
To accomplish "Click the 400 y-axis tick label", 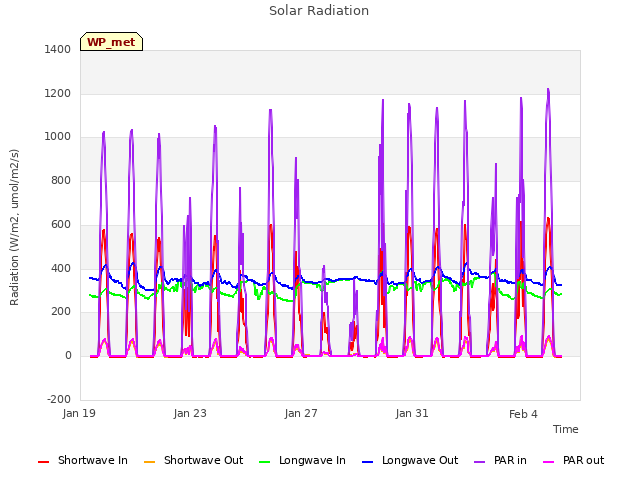I will (61, 269).
